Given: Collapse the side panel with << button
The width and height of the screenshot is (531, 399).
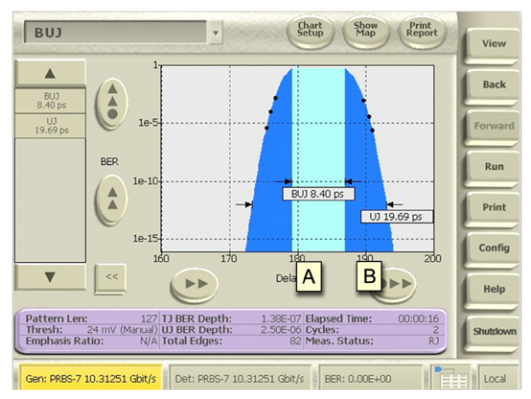Looking at the screenshot, I should 111,278.
